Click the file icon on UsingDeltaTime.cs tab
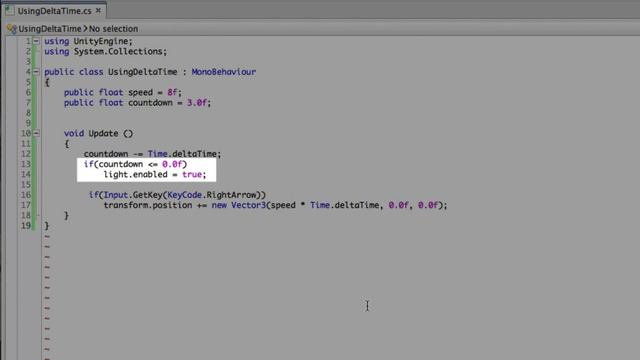640x360 pixels. click(x=10, y=11)
